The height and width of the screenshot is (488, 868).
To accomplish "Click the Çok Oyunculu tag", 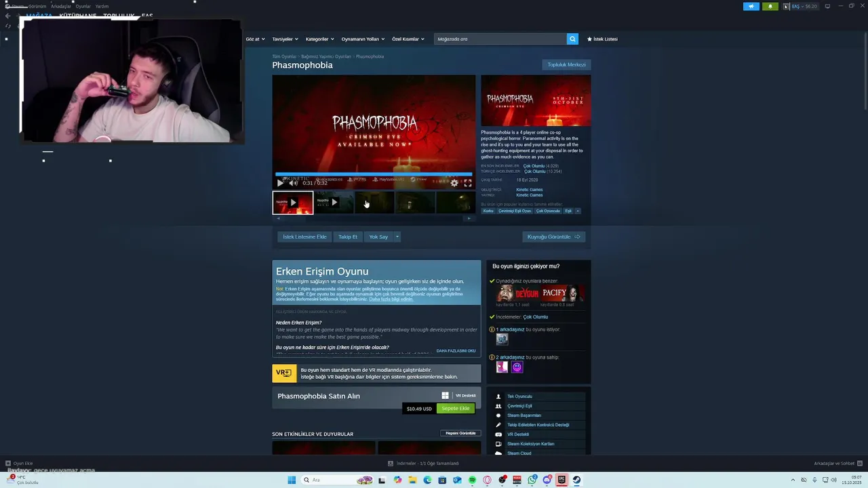I will pos(548,211).
